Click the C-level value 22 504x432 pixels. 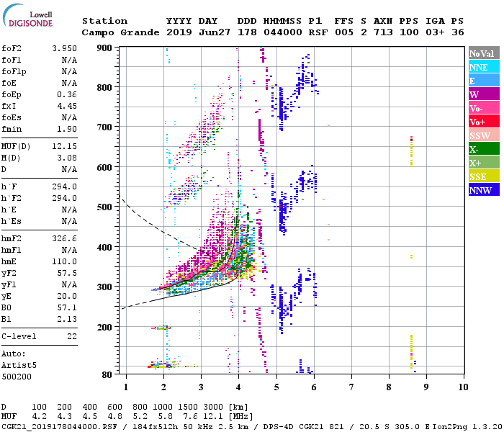point(72,336)
